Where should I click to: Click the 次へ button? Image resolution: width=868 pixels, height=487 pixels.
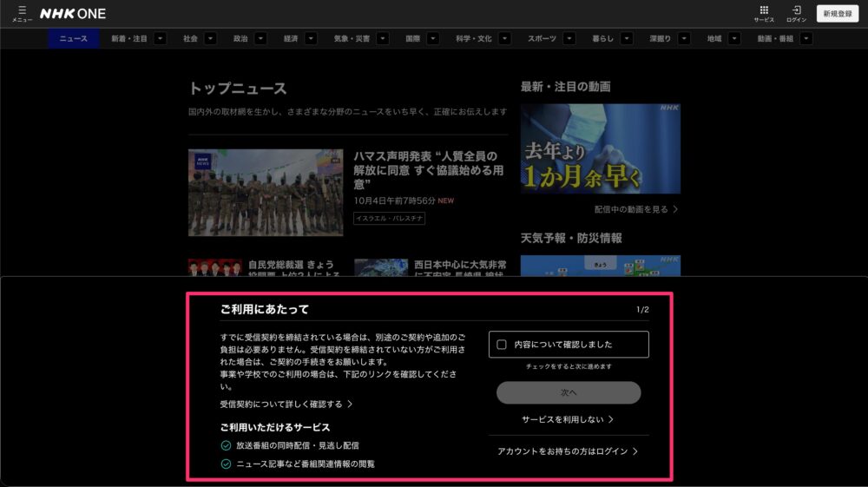coord(569,392)
